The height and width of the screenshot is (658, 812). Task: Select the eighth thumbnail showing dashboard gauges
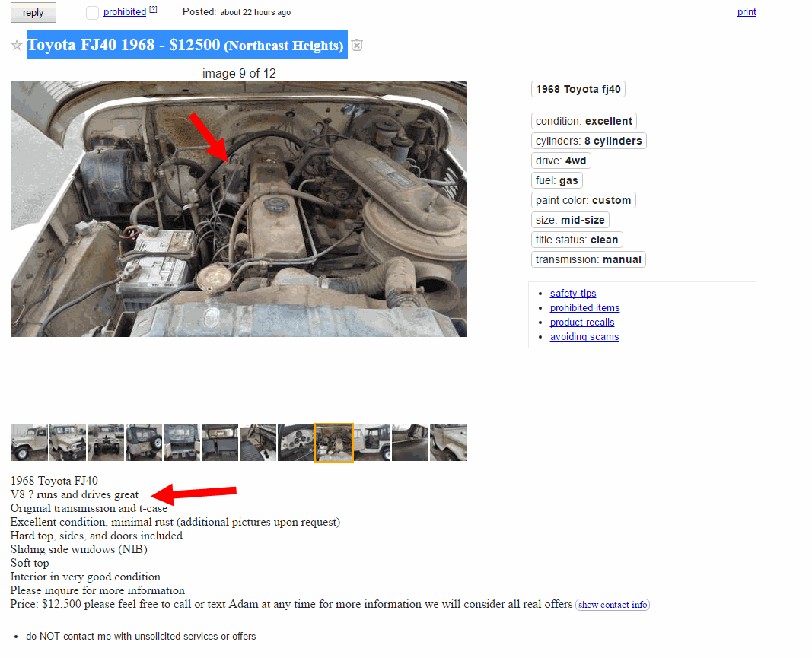[296, 443]
